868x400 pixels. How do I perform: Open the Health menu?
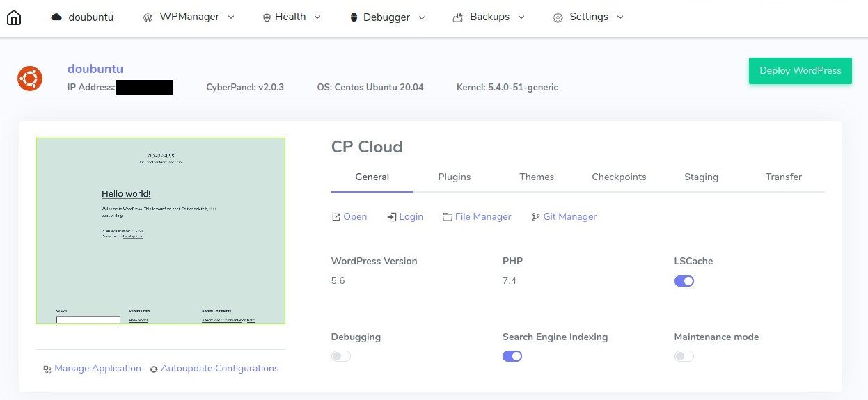click(x=292, y=17)
